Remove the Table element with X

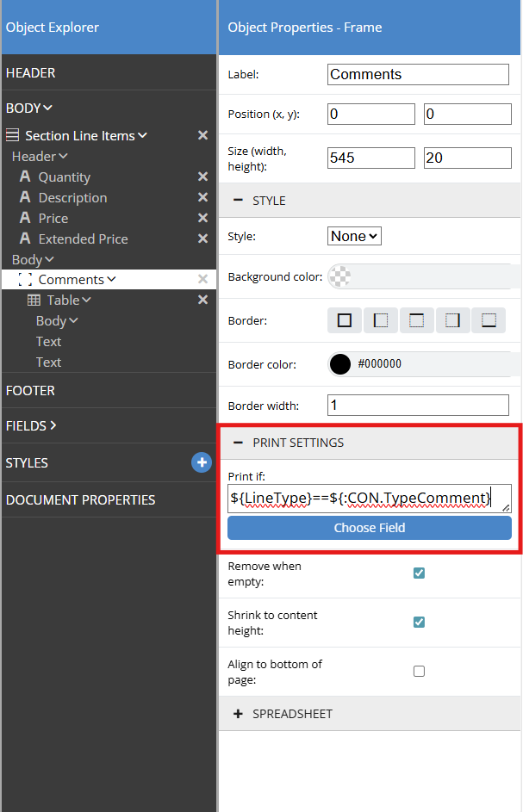(x=202, y=300)
